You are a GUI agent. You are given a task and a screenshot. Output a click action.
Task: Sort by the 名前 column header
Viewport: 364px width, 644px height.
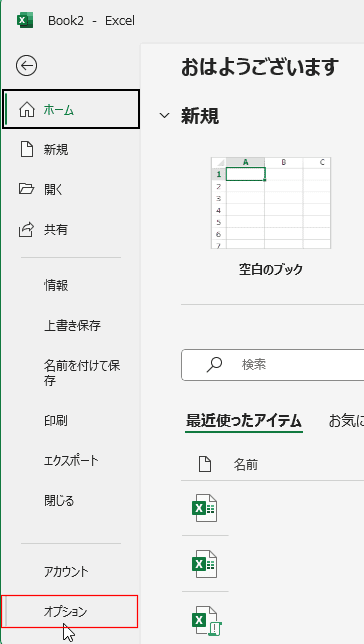(246, 465)
